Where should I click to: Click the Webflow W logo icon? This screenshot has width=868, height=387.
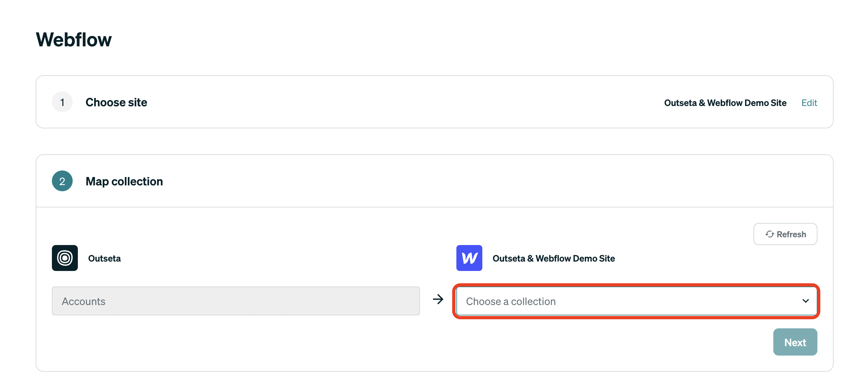[469, 258]
